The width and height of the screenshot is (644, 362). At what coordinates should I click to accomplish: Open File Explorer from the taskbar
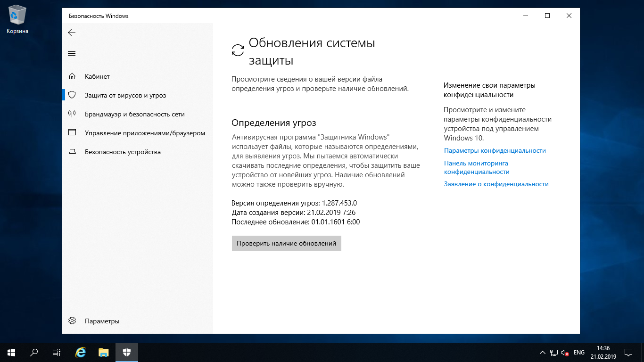[x=104, y=352]
